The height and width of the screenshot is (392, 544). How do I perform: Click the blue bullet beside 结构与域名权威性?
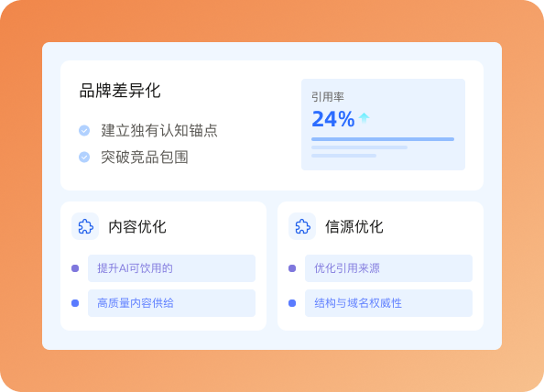tap(292, 303)
